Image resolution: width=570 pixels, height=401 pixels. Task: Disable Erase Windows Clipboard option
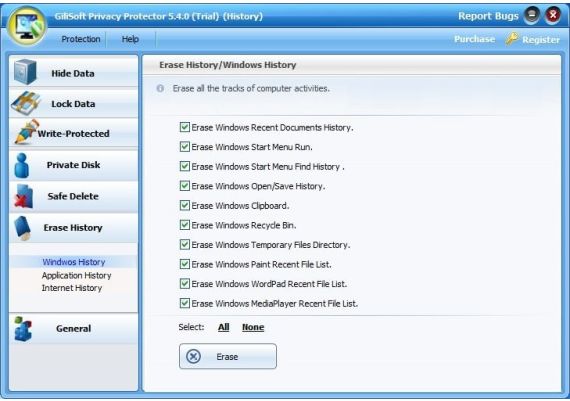(185, 205)
